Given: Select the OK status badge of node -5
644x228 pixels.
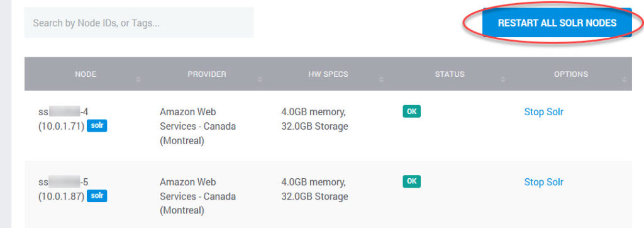Looking at the screenshot, I should click(411, 181).
